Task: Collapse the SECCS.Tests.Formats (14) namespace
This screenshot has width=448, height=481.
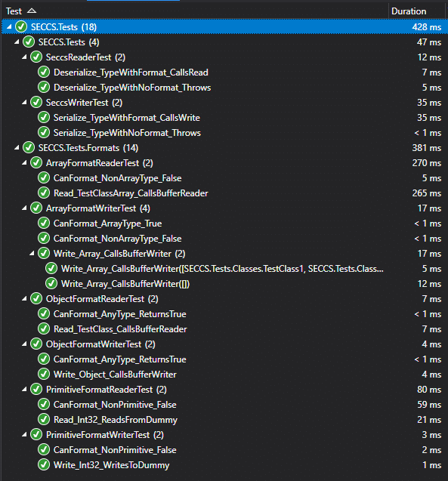Action: (17, 147)
